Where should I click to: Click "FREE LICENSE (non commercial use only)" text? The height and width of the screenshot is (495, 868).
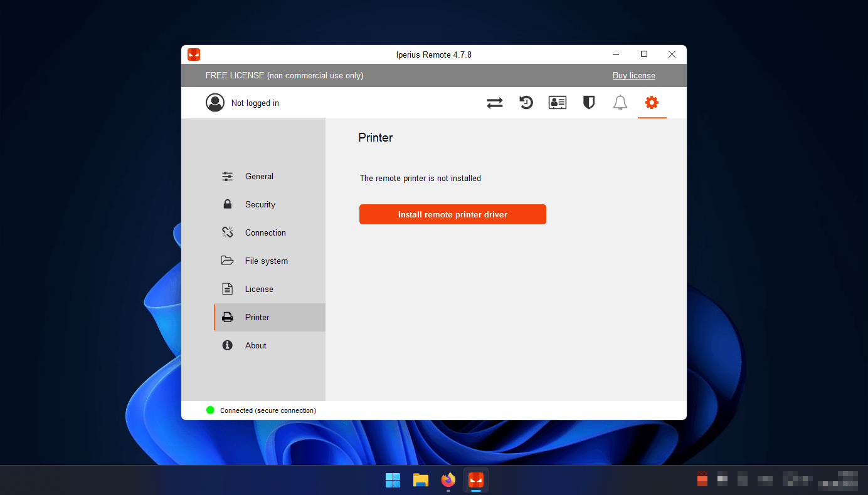point(284,76)
